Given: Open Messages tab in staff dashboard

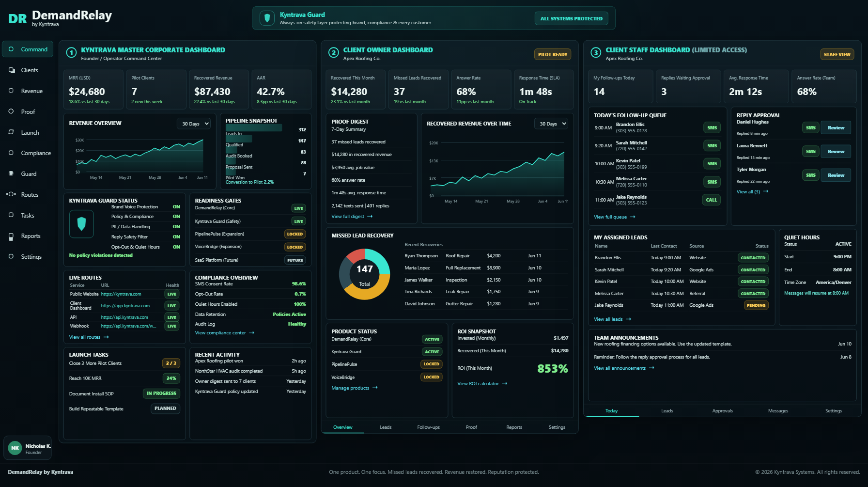Looking at the screenshot, I should pos(778,411).
